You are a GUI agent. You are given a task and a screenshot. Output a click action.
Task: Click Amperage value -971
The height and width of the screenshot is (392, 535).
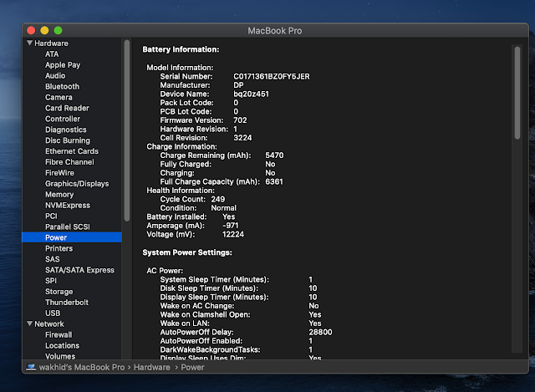pyautogui.click(x=231, y=226)
